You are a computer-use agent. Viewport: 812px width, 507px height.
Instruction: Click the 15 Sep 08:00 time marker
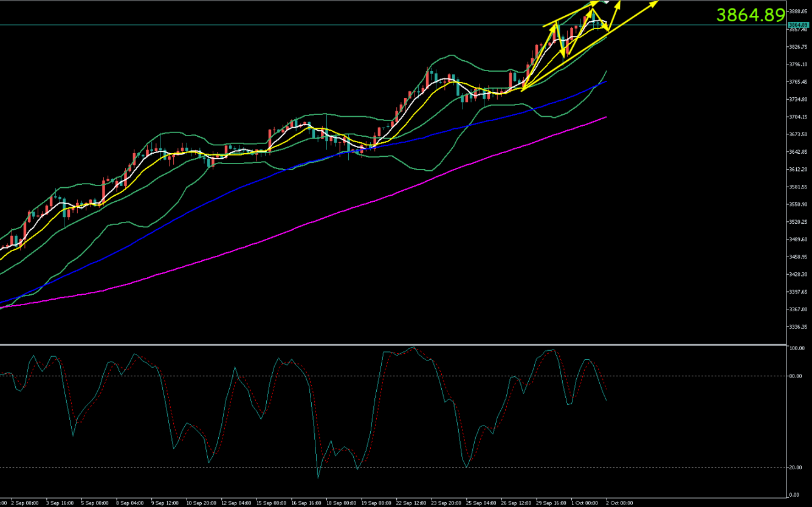[272, 503]
